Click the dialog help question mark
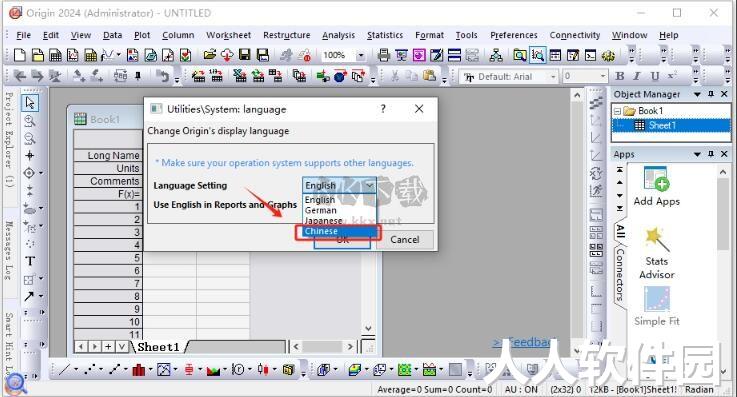This screenshot has height=397, width=737. coord(383,109)
